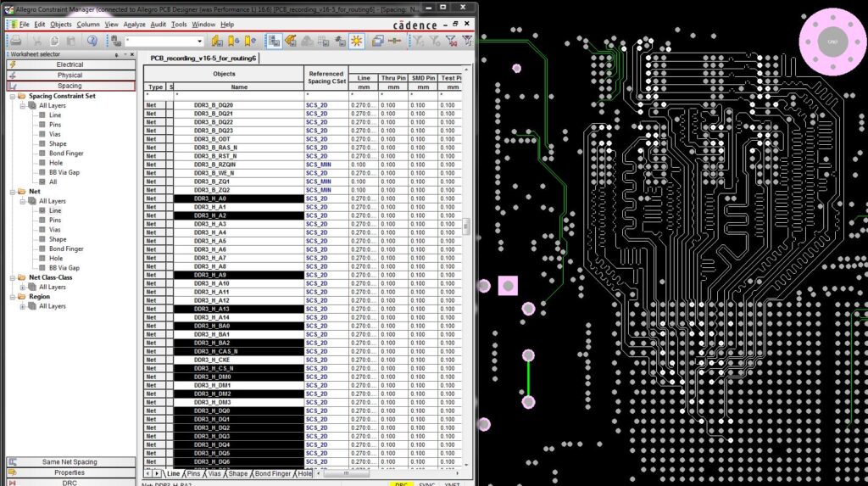
Task: Expand All Layers under Net Class-Class
Action: [23, 288]
